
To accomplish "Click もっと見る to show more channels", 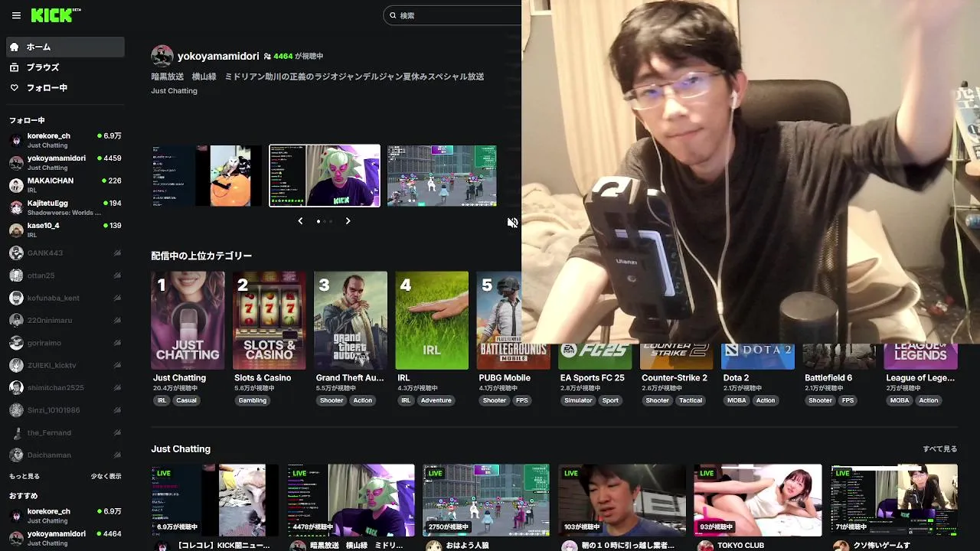I will tap(24, 476).
